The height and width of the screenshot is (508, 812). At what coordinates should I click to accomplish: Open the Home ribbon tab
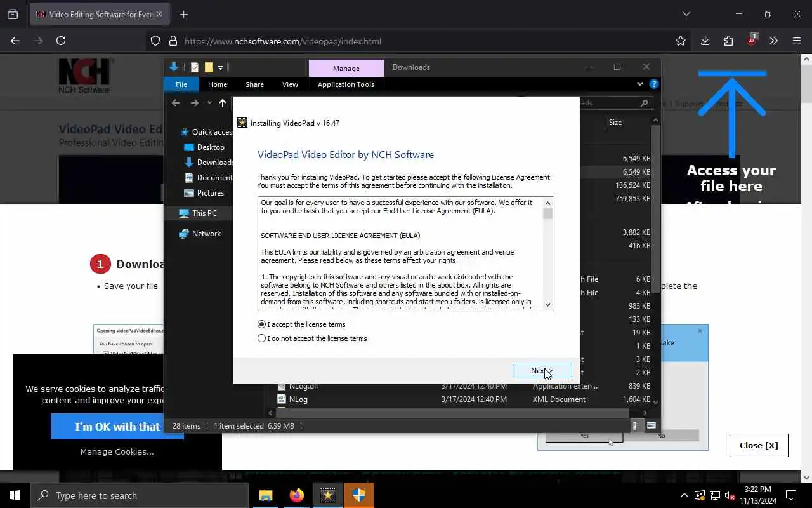[x=218, y=84]
